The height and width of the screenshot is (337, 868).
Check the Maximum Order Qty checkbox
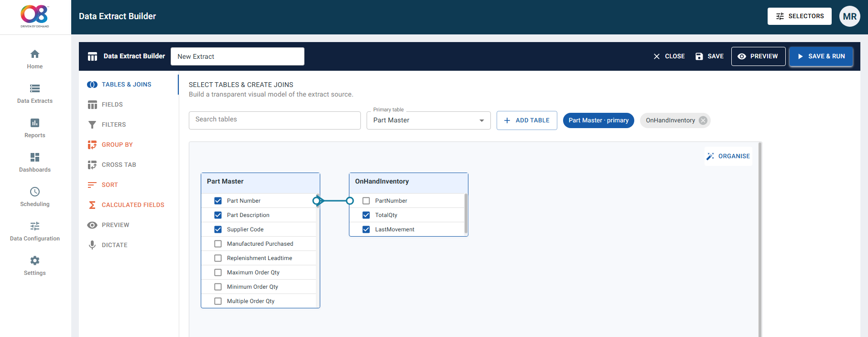[218, 272]
